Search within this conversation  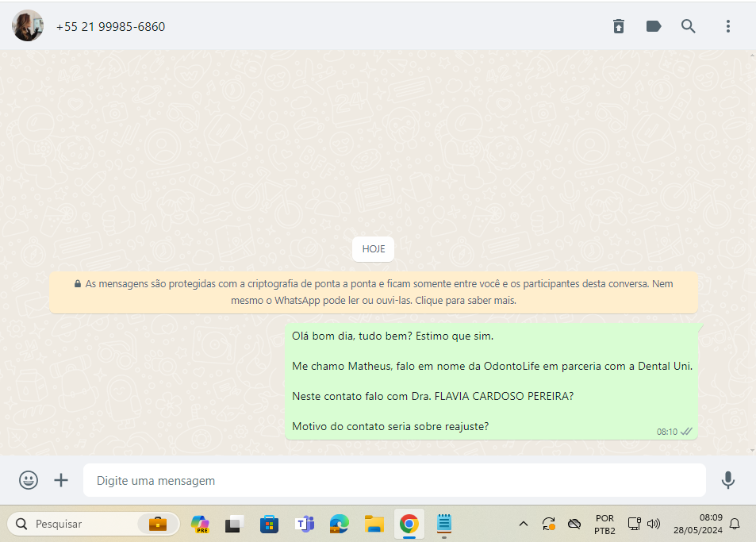[x=688, y=26]
